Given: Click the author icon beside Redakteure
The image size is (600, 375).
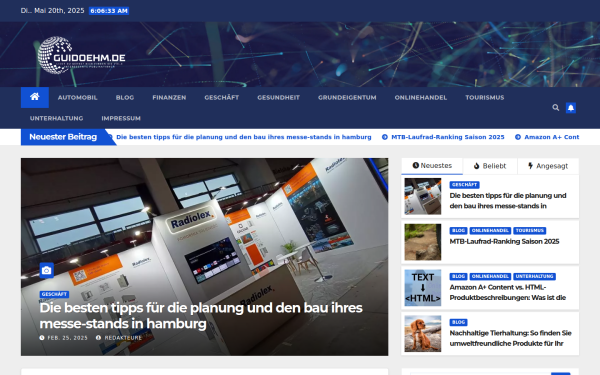Looking at the screenshot, I should click(98, 338).
